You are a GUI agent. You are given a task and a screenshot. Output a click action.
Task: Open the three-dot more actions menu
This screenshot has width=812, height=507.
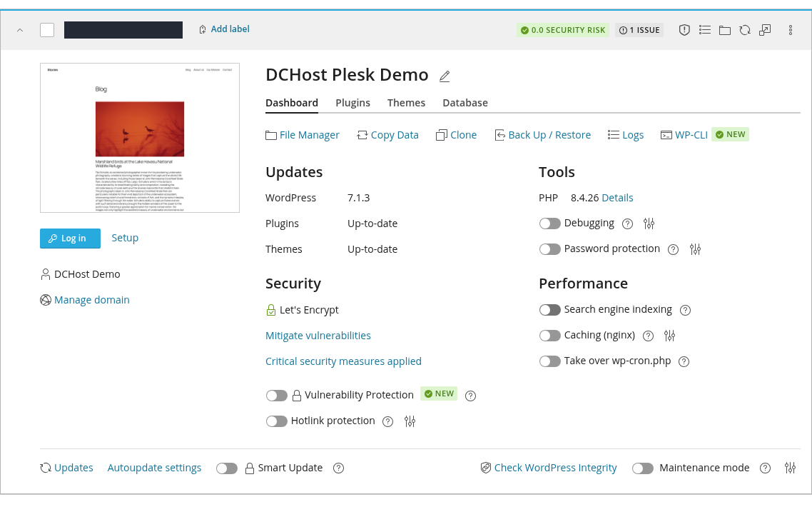click(x=791, y=30)
